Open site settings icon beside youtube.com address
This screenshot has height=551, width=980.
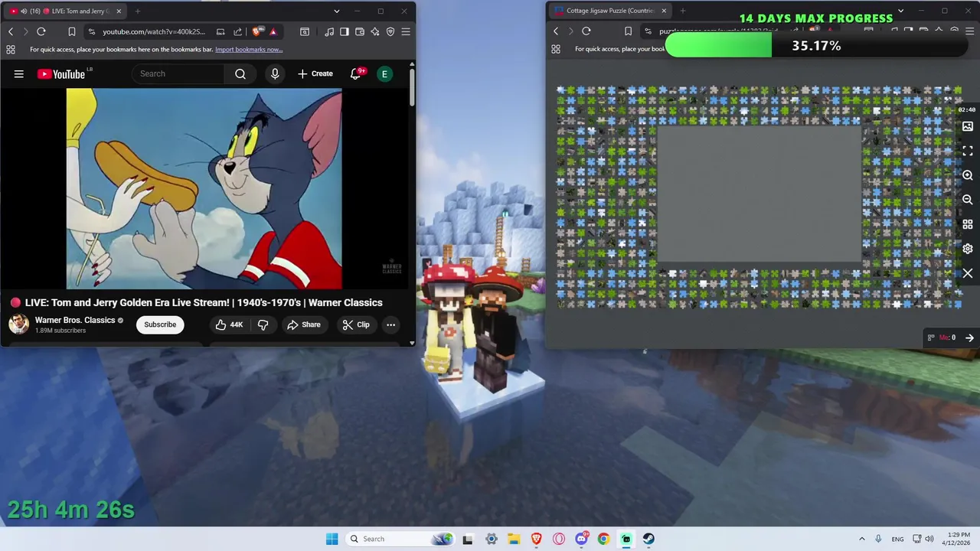(x=92, y=31)
